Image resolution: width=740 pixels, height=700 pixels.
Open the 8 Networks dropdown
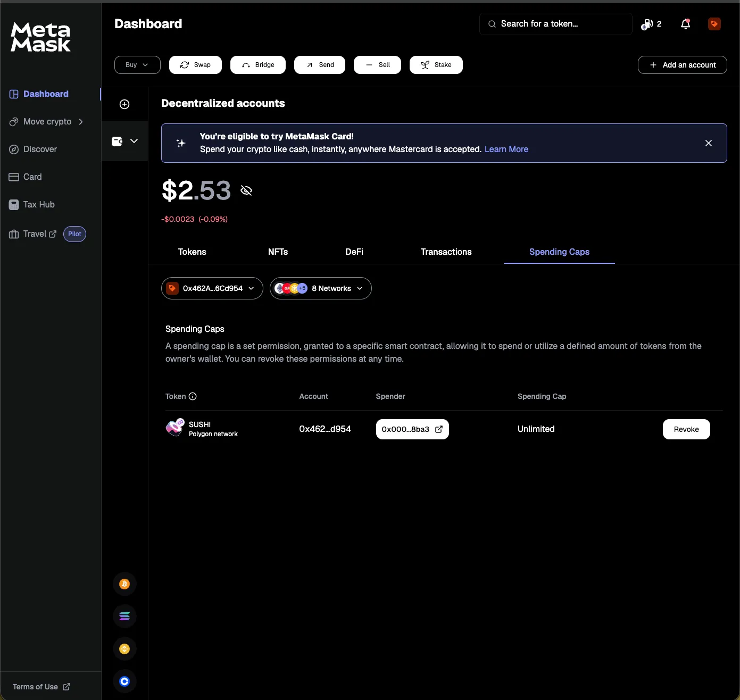(x=320, y=288)
